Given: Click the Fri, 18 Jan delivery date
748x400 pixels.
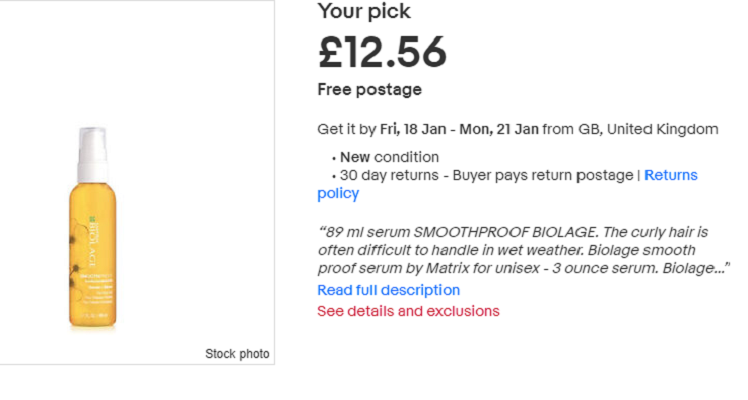Looking at the screenshot, I should tap(413, 129).
